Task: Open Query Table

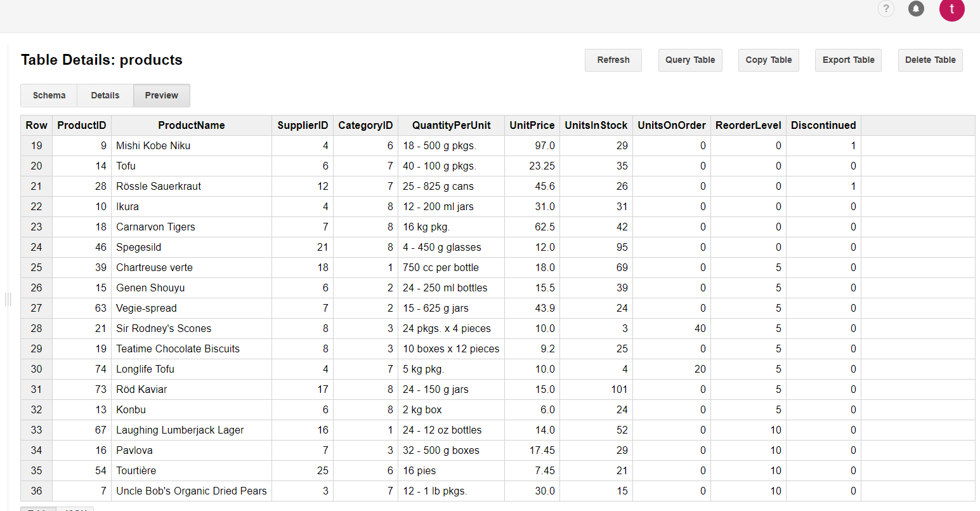Action: pos(690,60)
